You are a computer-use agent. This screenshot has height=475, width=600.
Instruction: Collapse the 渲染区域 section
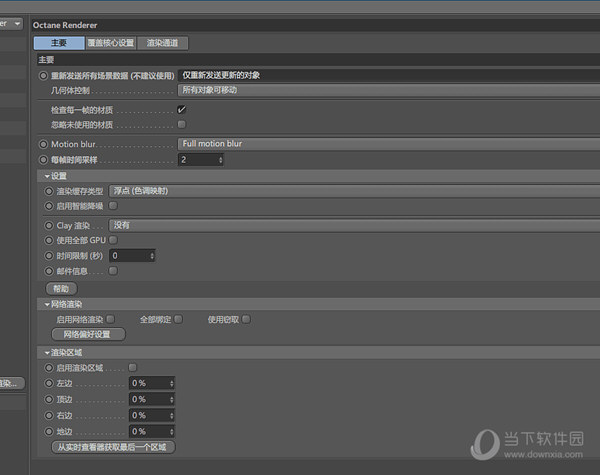[47, 353]
